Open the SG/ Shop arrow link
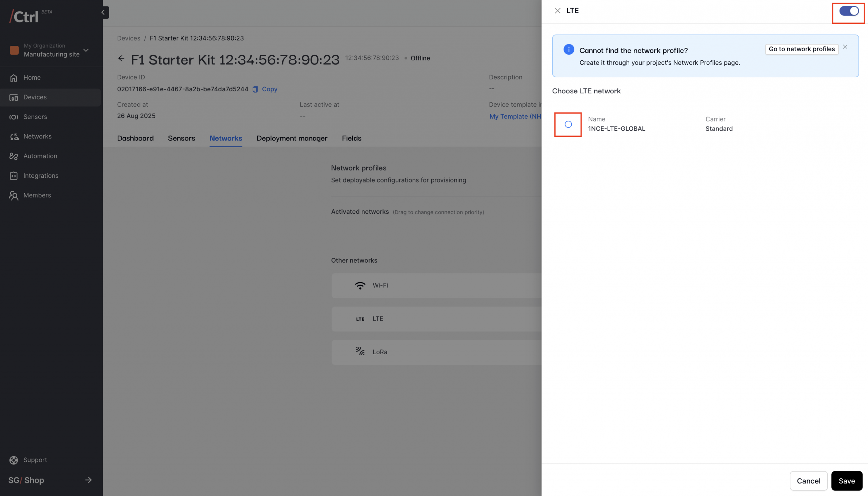 (88, 480)
